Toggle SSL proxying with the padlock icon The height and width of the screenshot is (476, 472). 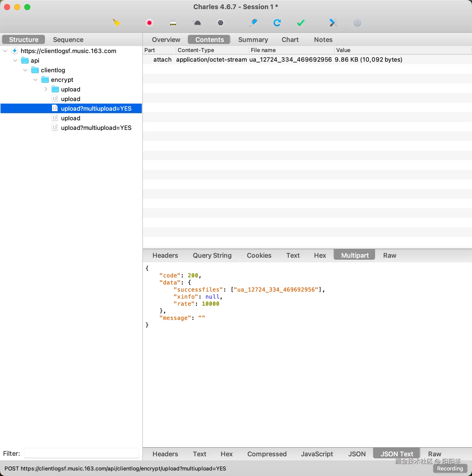[x=173, y=23]
